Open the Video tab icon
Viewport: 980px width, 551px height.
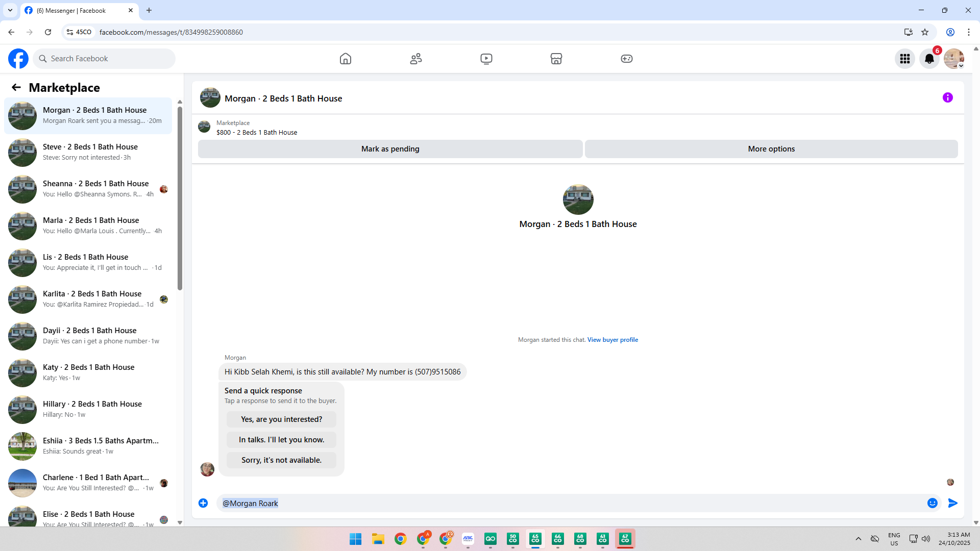(486, 59)
